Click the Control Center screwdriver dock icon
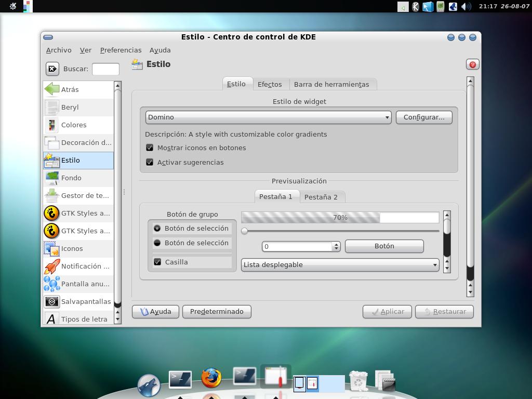Screen dimensions: 532x399 [x=276, y=377]
